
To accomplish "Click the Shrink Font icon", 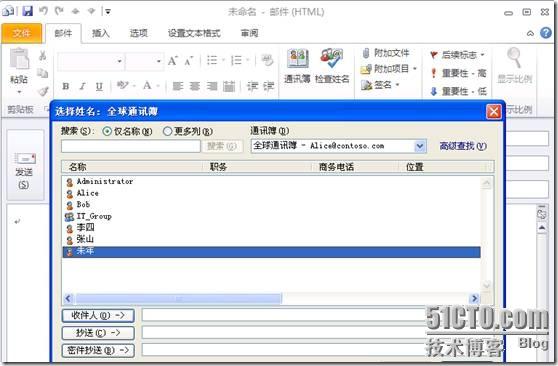I will [x=188, y=61].
